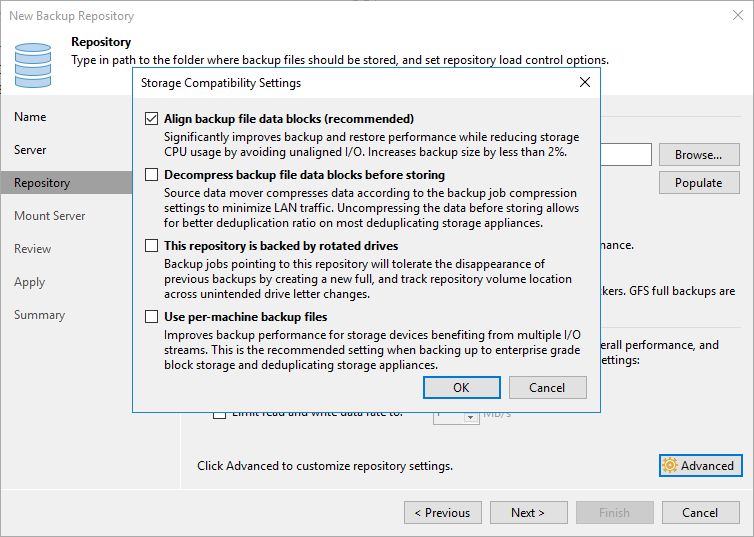Enable Decompress backup file data blocks
Image resolution: width=754 pixels, height=537 pixels.
point(151,175)
